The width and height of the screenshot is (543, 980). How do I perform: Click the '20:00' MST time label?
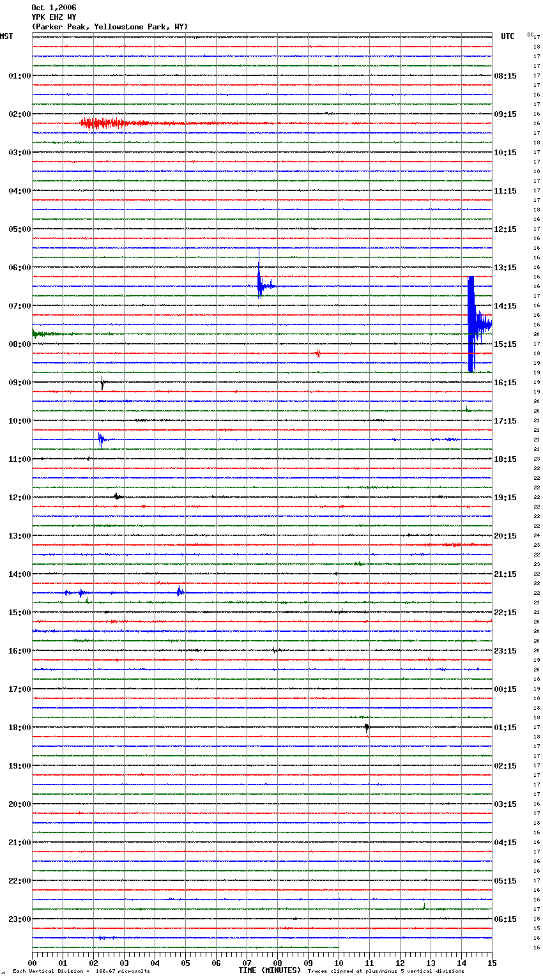20,804
